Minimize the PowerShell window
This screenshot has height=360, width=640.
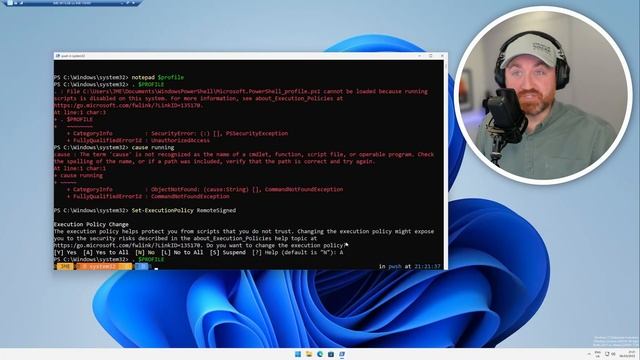pyautogui.click(x=420, y=56)
